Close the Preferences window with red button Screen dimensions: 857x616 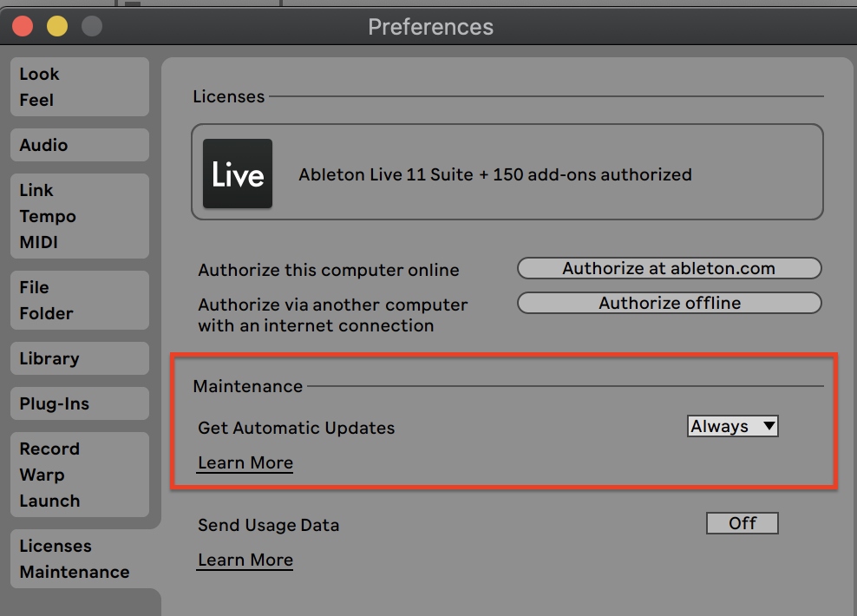23,26
